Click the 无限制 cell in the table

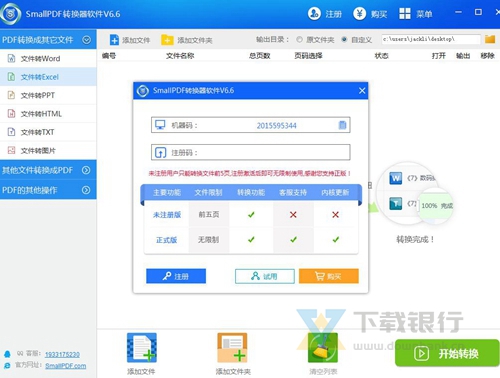(x=209, y=239)
